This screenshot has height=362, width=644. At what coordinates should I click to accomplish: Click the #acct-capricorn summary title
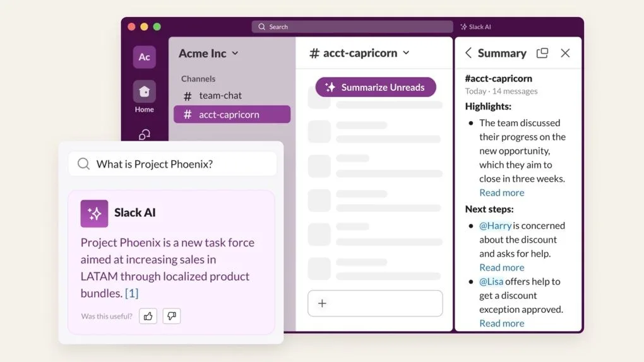499,78
